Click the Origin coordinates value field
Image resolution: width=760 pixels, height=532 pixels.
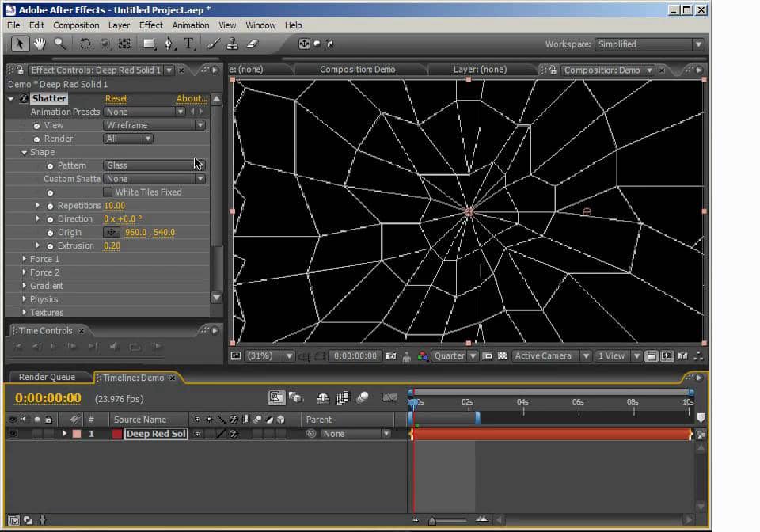(150, 233)
